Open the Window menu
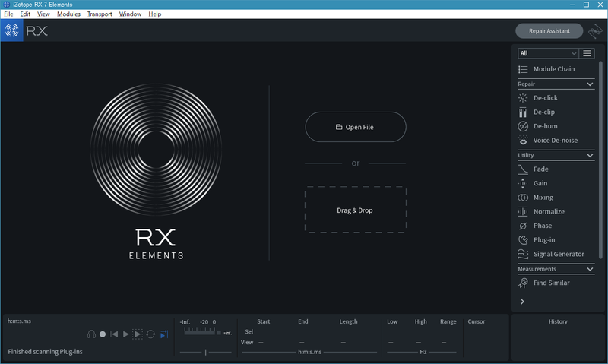 130,14
